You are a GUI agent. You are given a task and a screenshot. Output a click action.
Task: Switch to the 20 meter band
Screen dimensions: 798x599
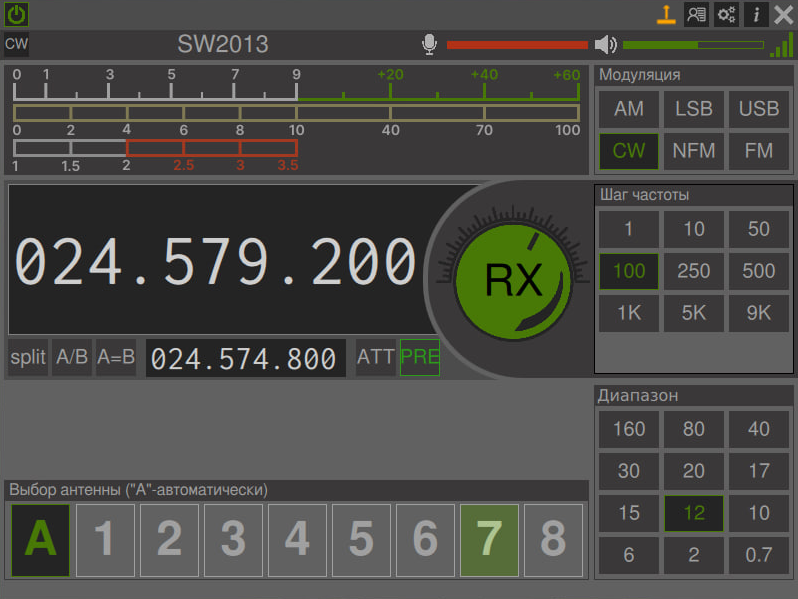coord(694,471)
